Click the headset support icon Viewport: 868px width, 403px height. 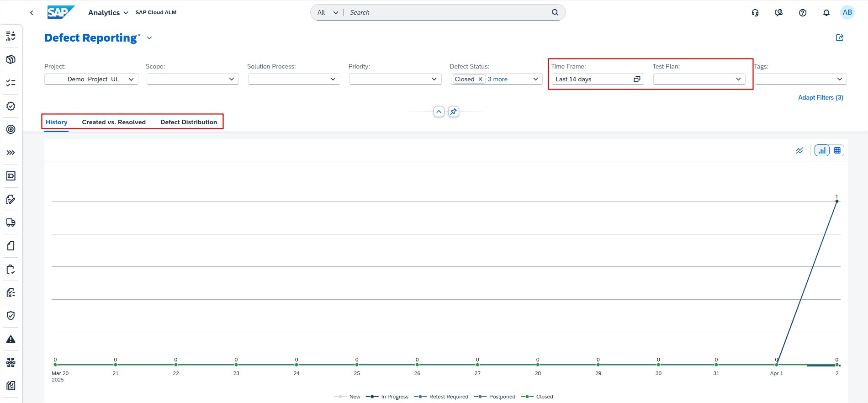(x=755, y=13)
